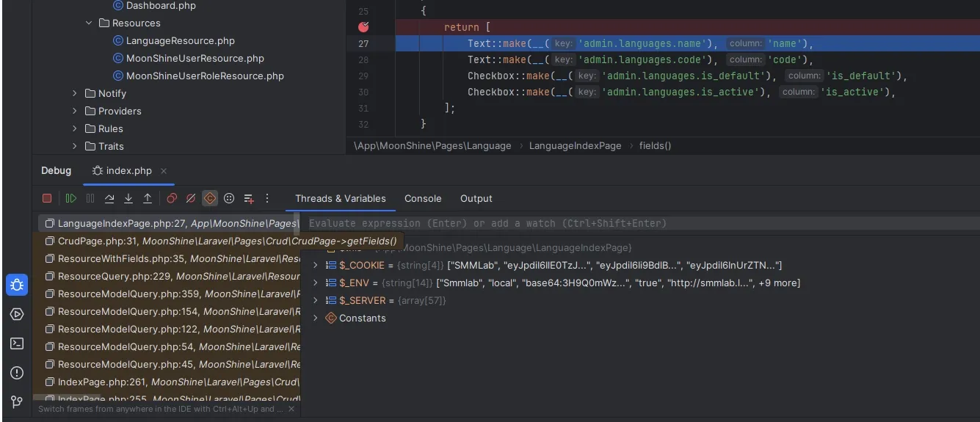
Task: Switch to the Console tab
Action: point(423,198)
